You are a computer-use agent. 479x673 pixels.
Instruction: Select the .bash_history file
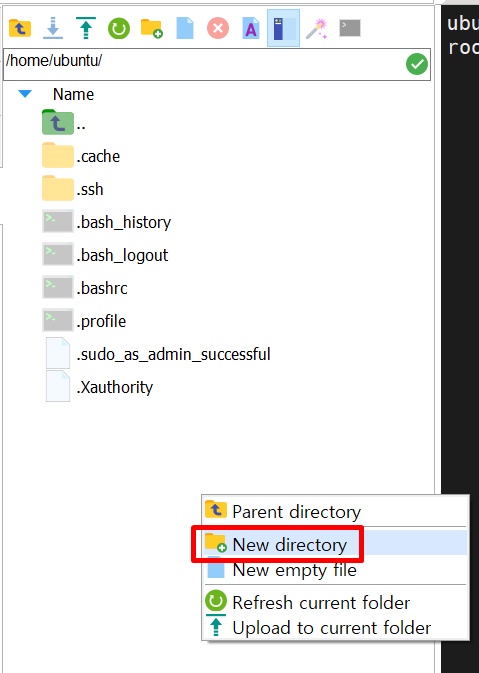click(x=106, y=222)
